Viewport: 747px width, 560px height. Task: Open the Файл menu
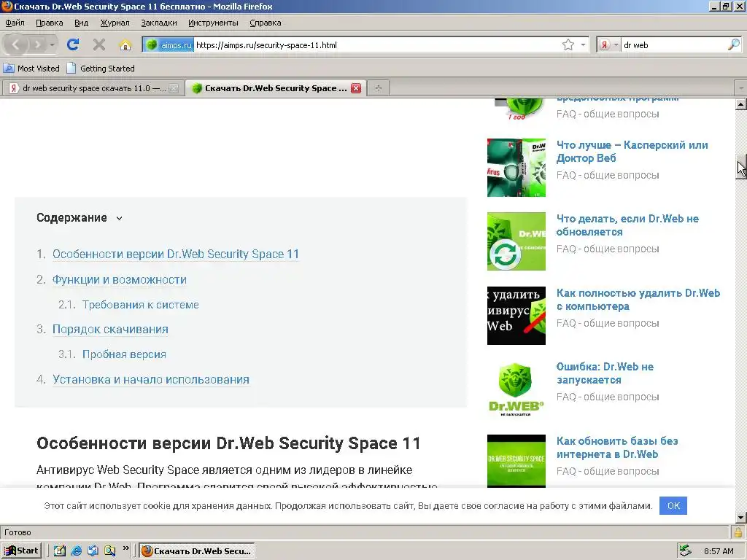pos(15,23)
